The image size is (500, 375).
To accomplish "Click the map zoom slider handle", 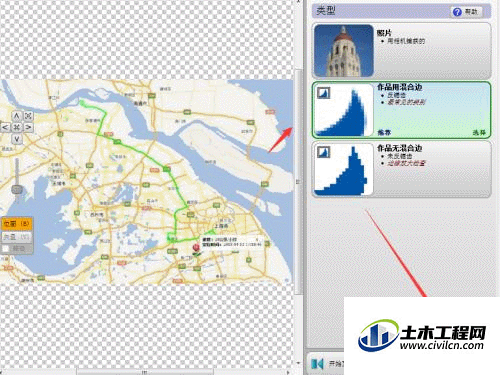I will [x=17, y=190].
